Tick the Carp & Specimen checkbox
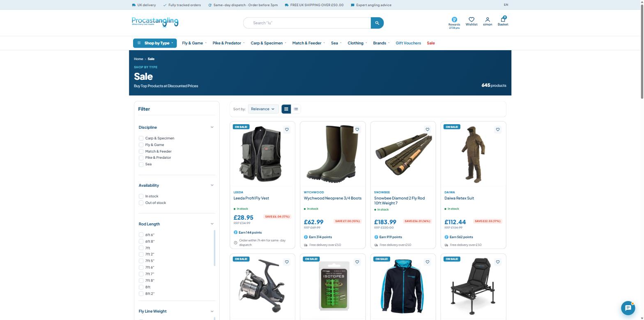Screen dimensions: 644x320 (x=141, y=138)
